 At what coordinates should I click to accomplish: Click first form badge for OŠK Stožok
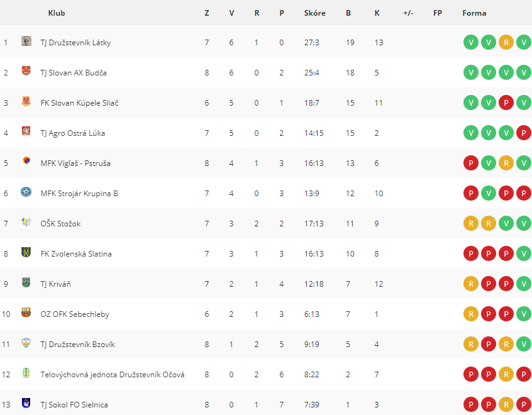tap(471, 224)
